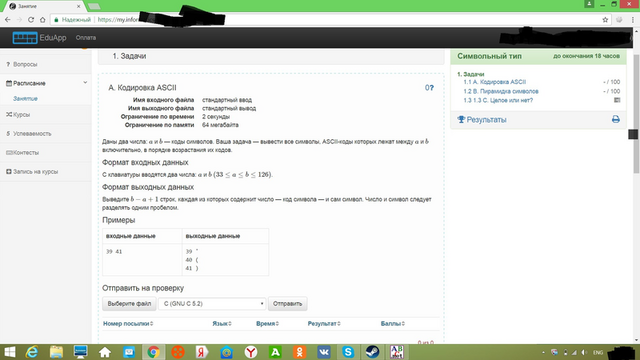Screen dimensions: 640x360
Task: Sort the table by Результат column
Action: [324, 324]
